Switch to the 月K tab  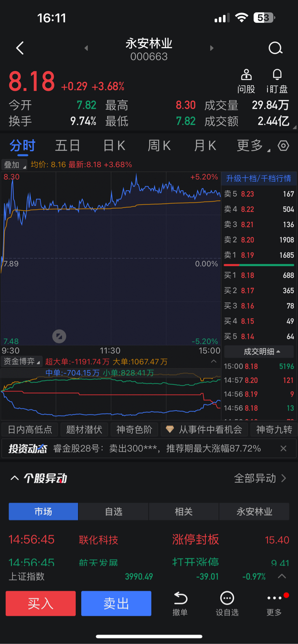(x=205, y=146)
